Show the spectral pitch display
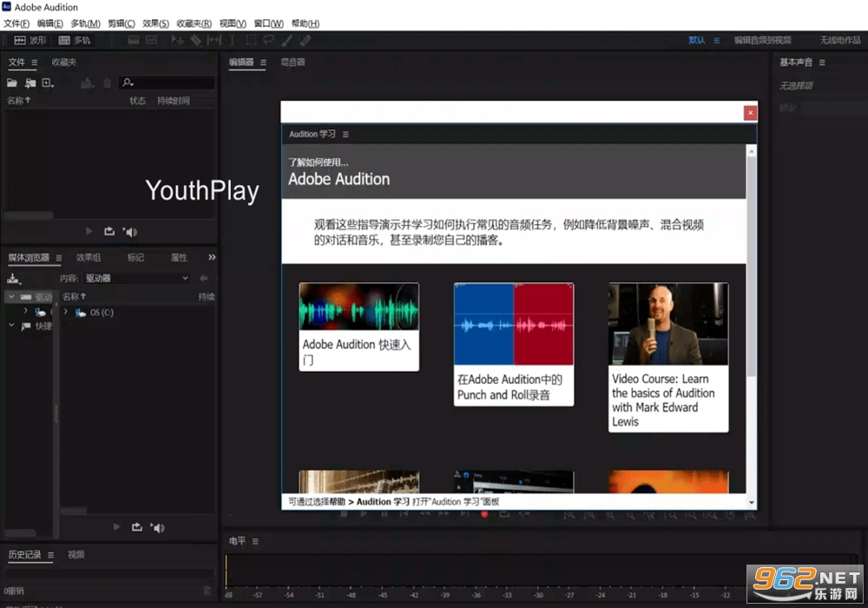The image size is (868, 608). [x=151, y=41]
